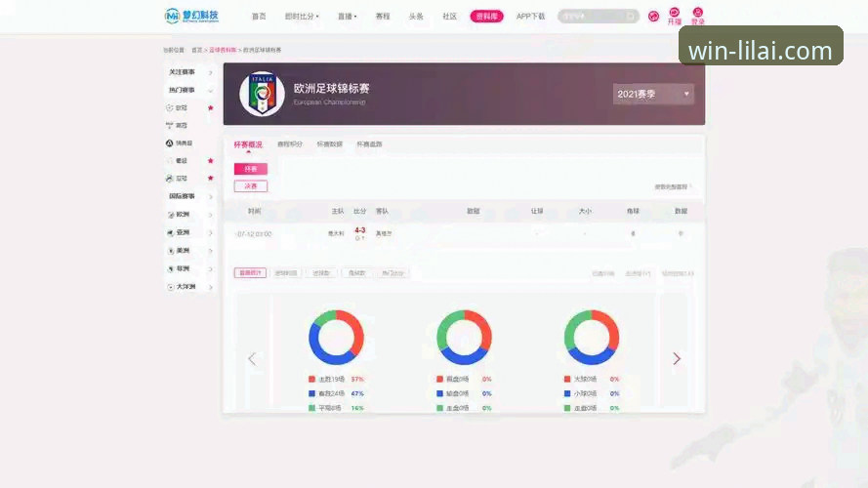This screenshot has width=868, height=488.
Task: Switch to the 杯赛概况 tab
Action: 248,144
